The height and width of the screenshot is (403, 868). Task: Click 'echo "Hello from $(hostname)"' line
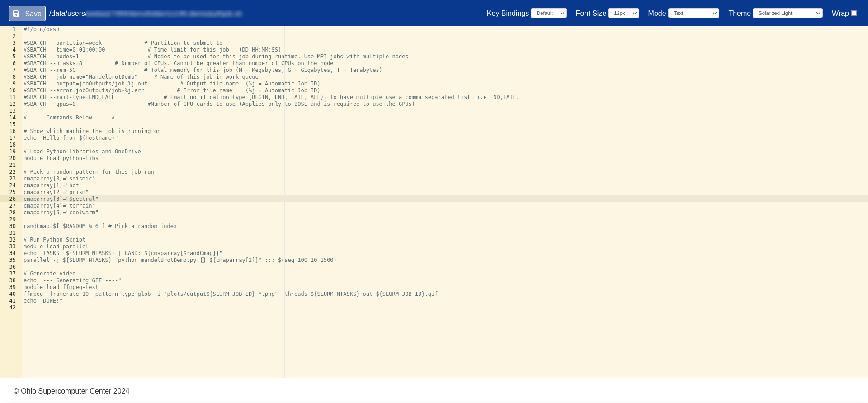(x=71, y=138)
